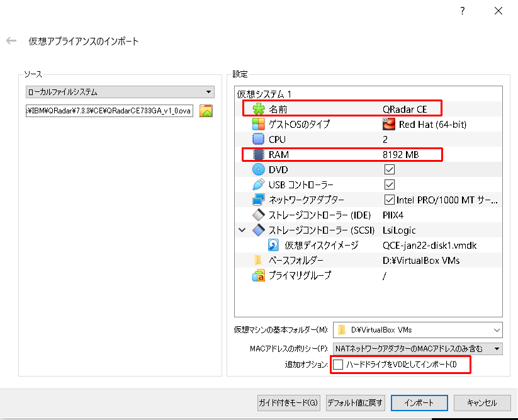Click the 8192 MB RAM value
The image size is (518, 420).
pos(400,154)
